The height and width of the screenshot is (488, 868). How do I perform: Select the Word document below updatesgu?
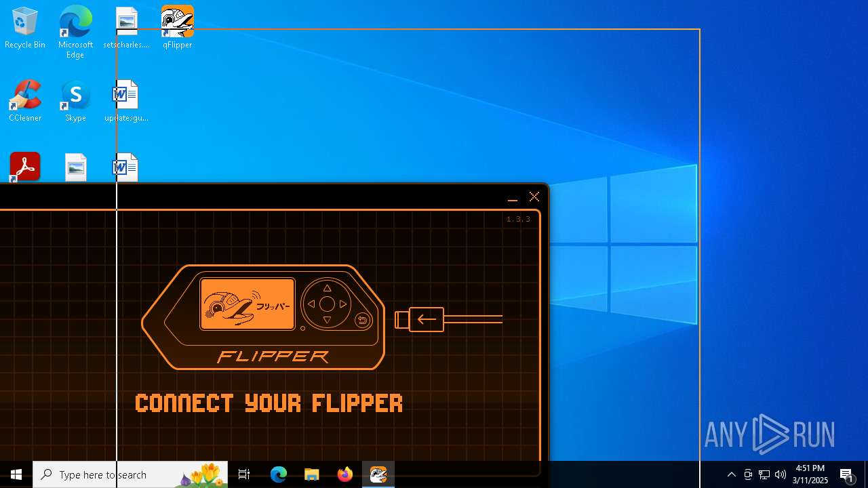(126, 167)
